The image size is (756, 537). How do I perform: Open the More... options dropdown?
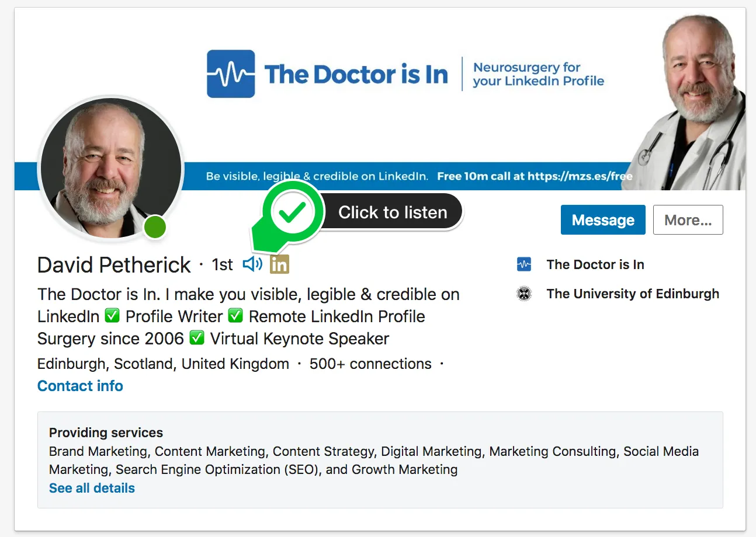coord(688,220)
